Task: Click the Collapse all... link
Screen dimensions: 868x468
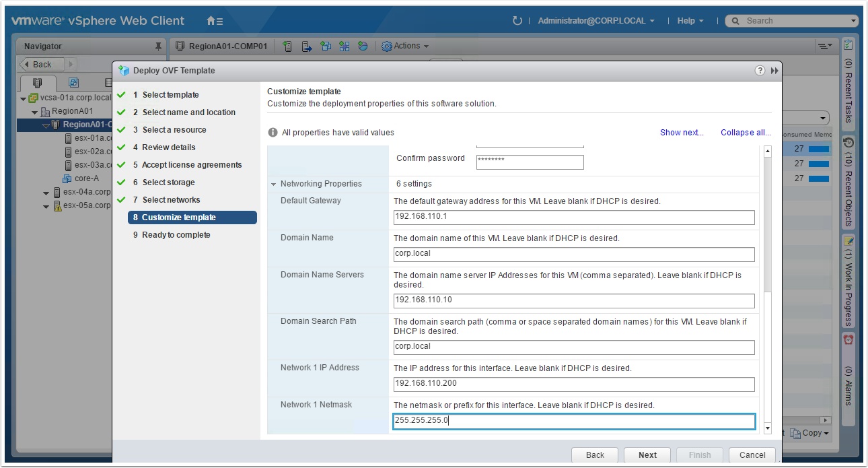Action: point(746,133)
